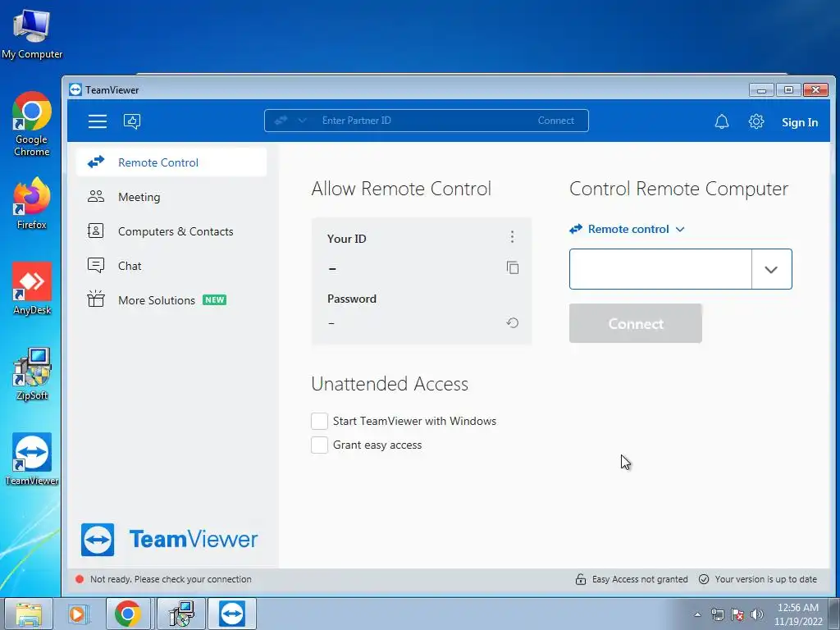The width and height of the screenshot is (840, 630).
Task: Click the Sign In link
Action: click(x=799, y=122)
